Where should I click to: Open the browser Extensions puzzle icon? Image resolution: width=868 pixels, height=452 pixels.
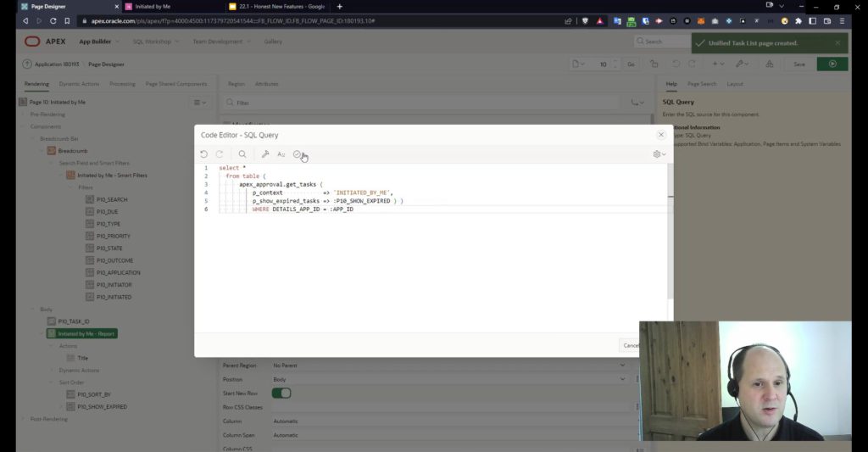(798, 21)
